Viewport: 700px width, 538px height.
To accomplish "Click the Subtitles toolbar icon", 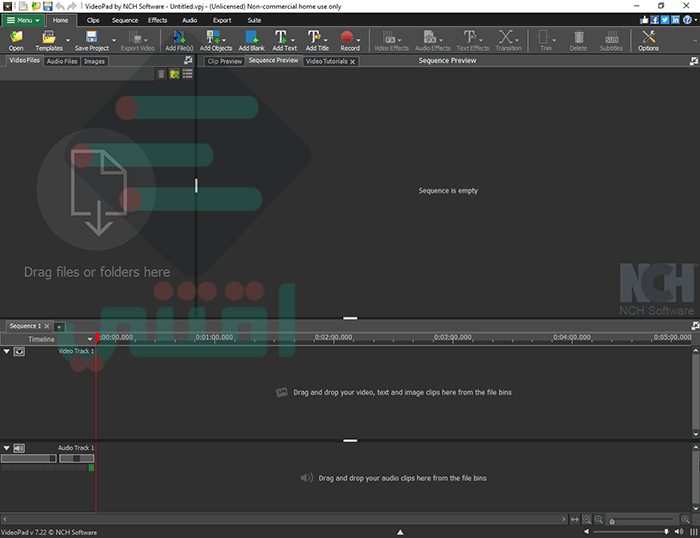I will coord(612,37).
